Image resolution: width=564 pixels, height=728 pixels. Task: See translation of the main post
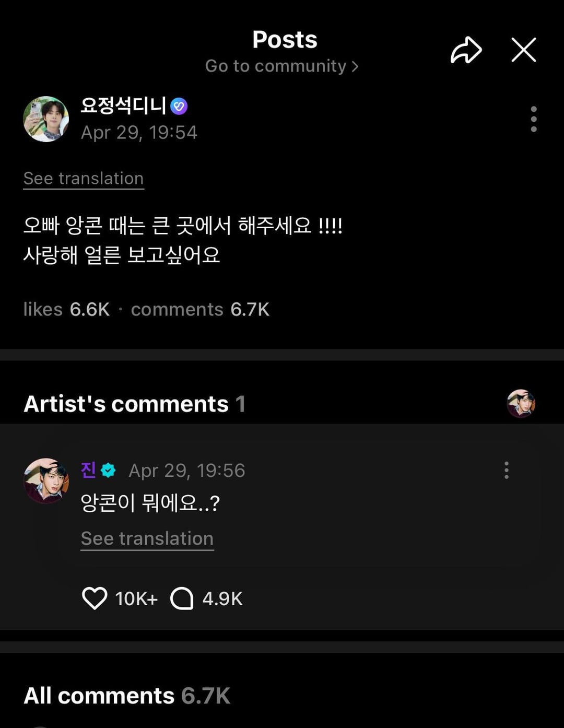tap(84, 179)
